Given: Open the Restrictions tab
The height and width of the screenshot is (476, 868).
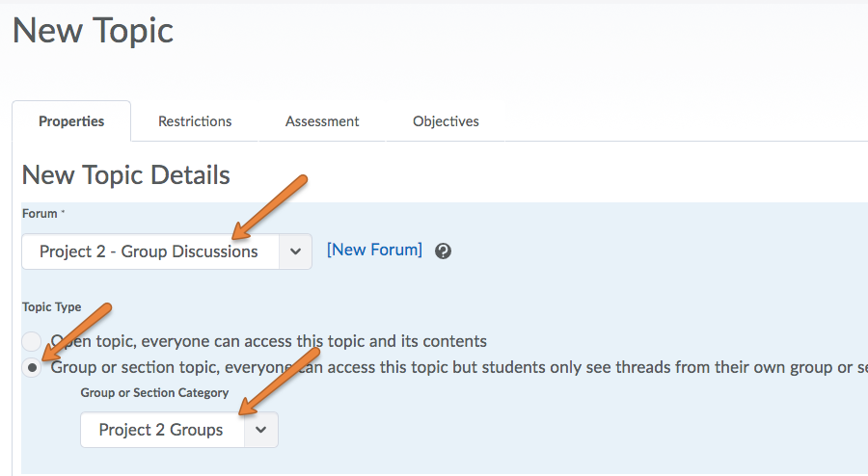Looking at the screenshot, I should point(195,121).
